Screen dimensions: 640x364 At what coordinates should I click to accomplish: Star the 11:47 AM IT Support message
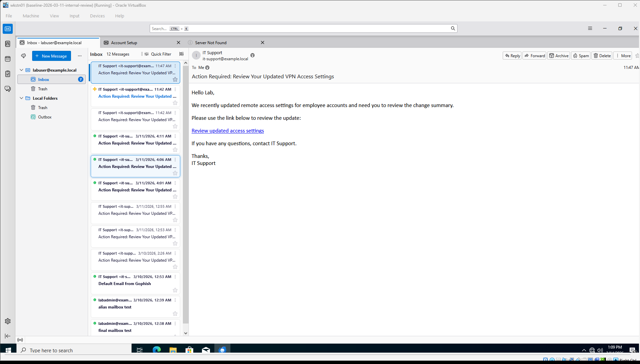point(175,80)
